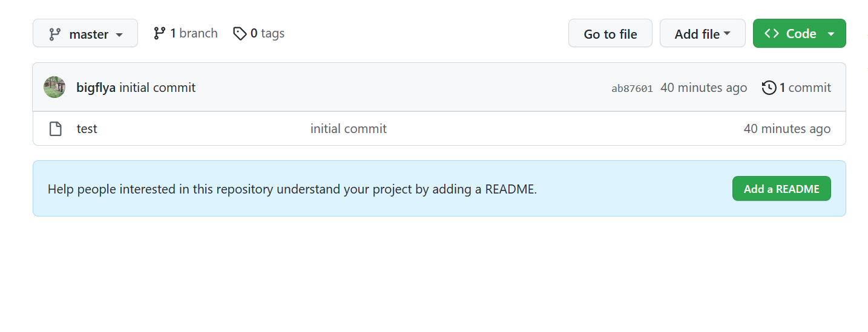The width and height of the screenshot is (868, 332).
Task: Click the file icon beside test
Action: click(x=56, y=129)
